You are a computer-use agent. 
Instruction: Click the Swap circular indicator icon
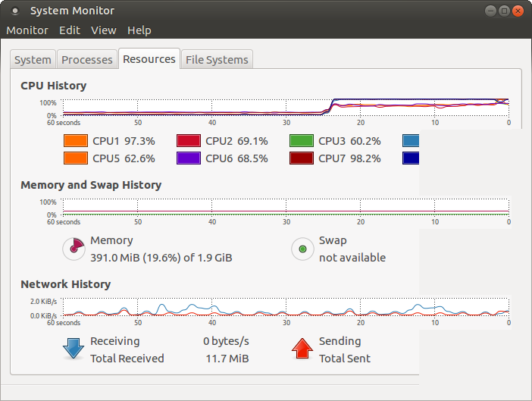[x=302, y=249]
